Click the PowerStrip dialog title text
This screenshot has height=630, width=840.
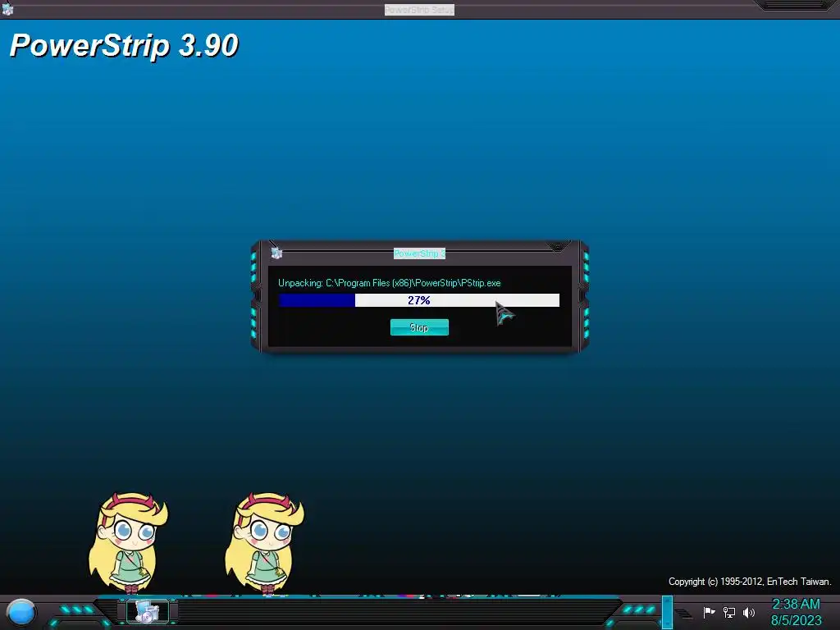[419, 253]
